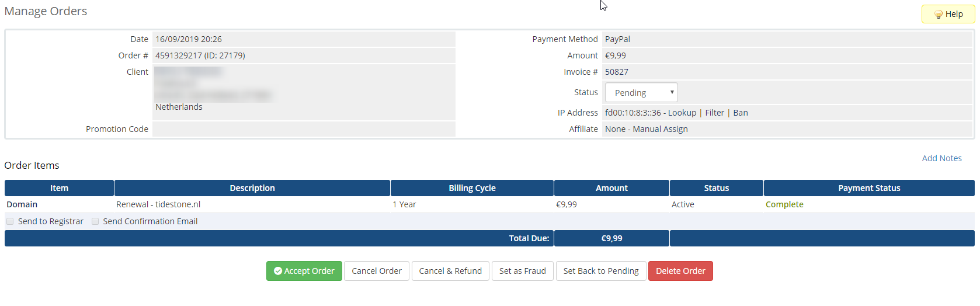This screenshot has width=980, height=306.
Task: Delete the order with red button
Action: point(680,271)
